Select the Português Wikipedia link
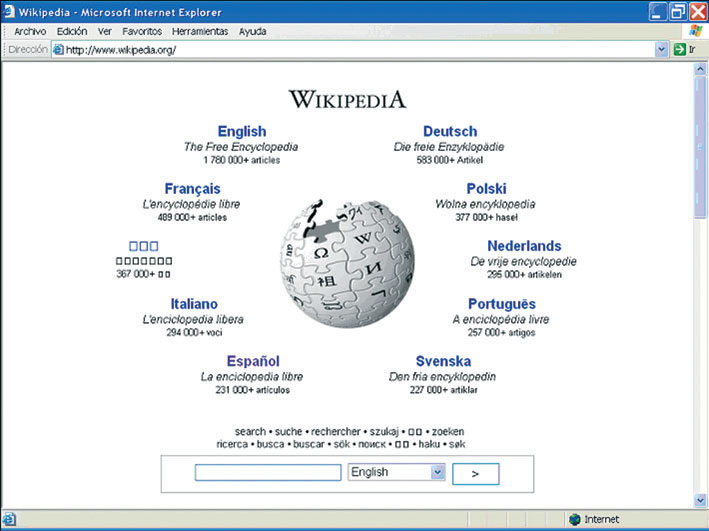 click(x=502, y=304)
